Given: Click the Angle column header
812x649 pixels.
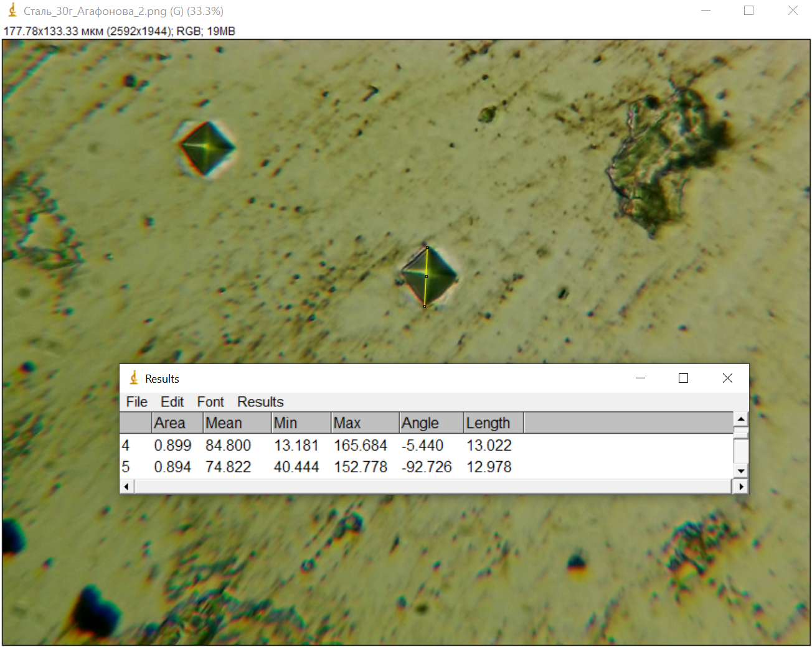Looking at the screenshot, I should pos(432,423).
